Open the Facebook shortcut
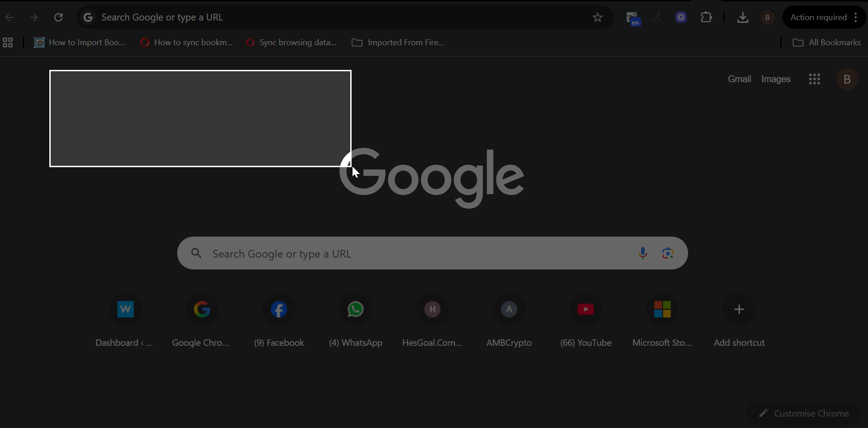868x428 pixels. tap(279, 321)
